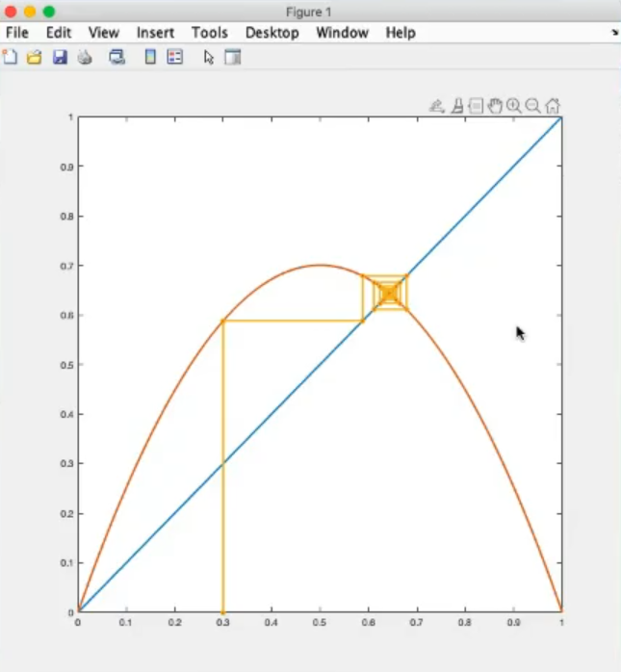Restore the view with the home icon
Screen dimensions: 621x672
553,106
